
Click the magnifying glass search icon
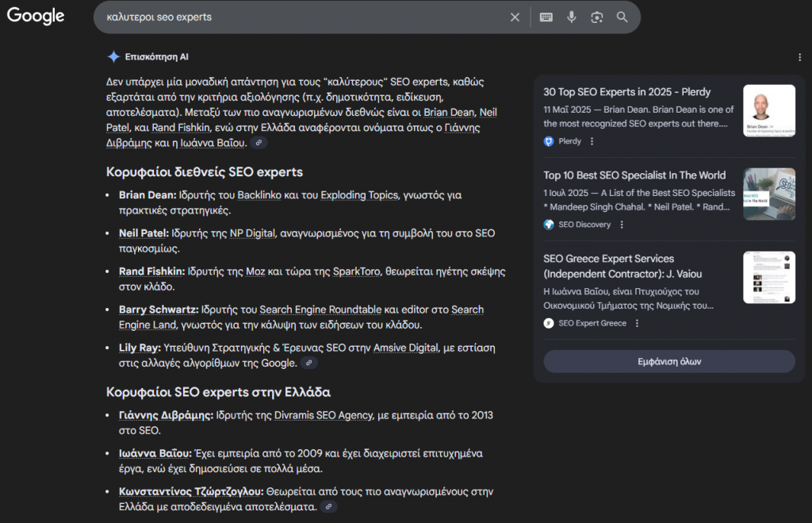[622, 17]
